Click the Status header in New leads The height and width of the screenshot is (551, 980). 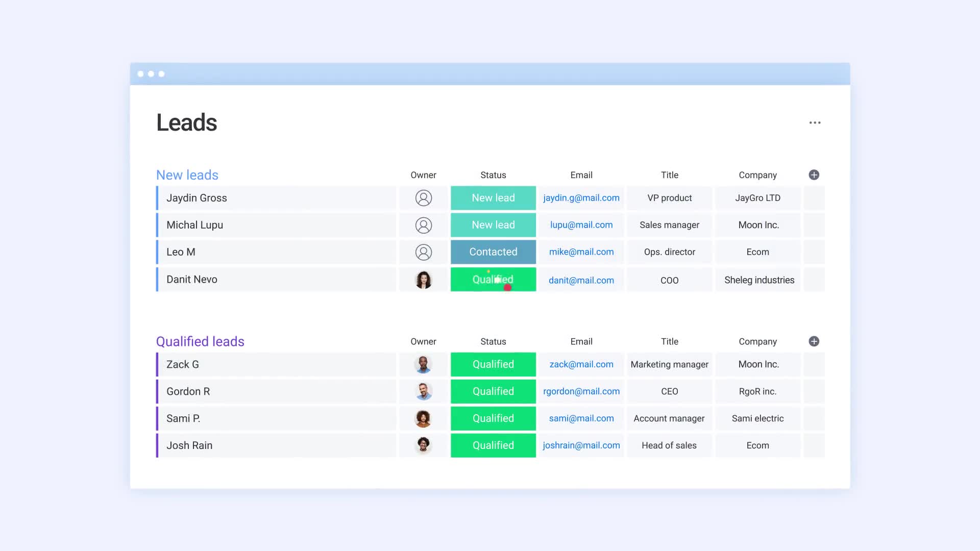[x=493, y=175]
